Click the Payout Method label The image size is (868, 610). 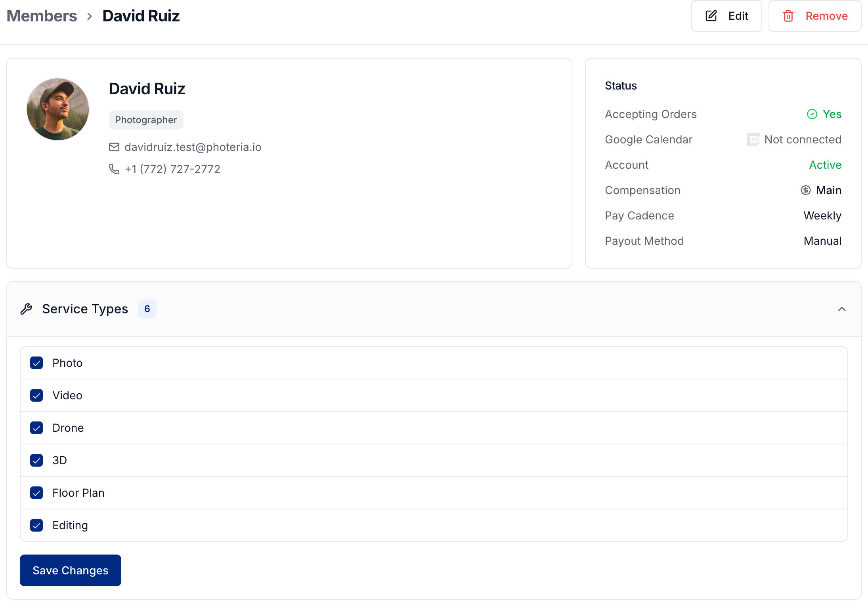(x=644, y=241)
